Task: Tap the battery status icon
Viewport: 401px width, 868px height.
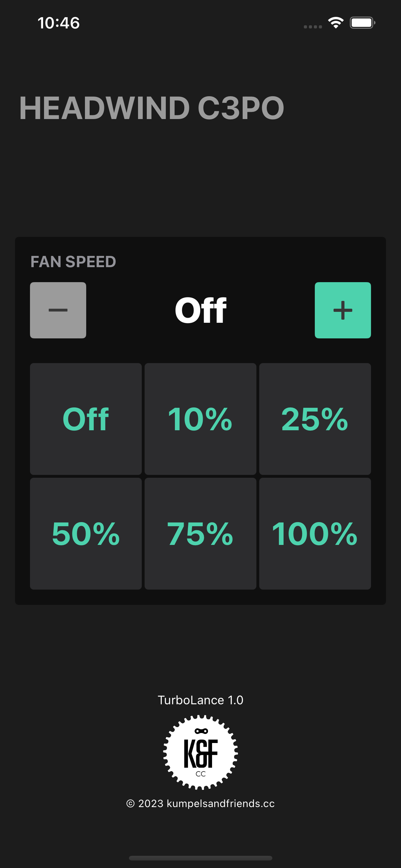Action: [x=363, y=22]
